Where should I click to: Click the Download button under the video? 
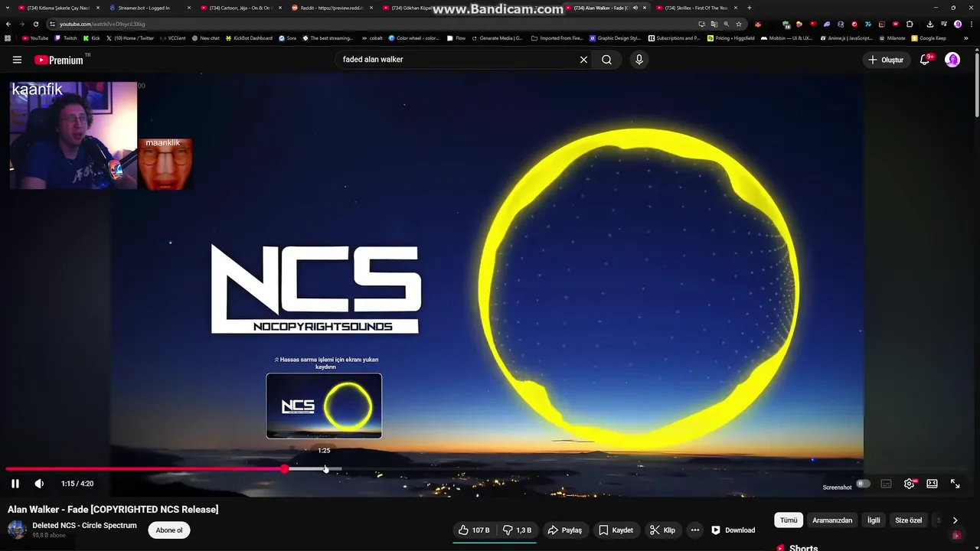click(x=733, y=530)
